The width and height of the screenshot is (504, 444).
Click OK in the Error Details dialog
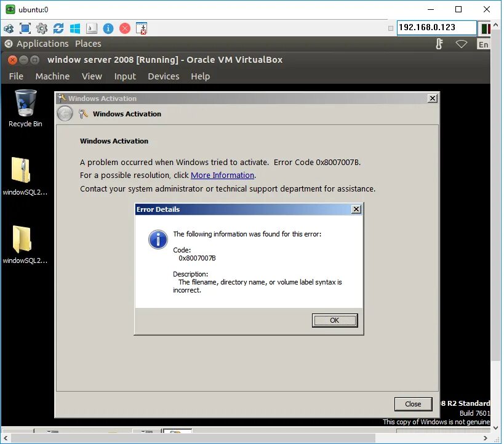pos(334,320)
